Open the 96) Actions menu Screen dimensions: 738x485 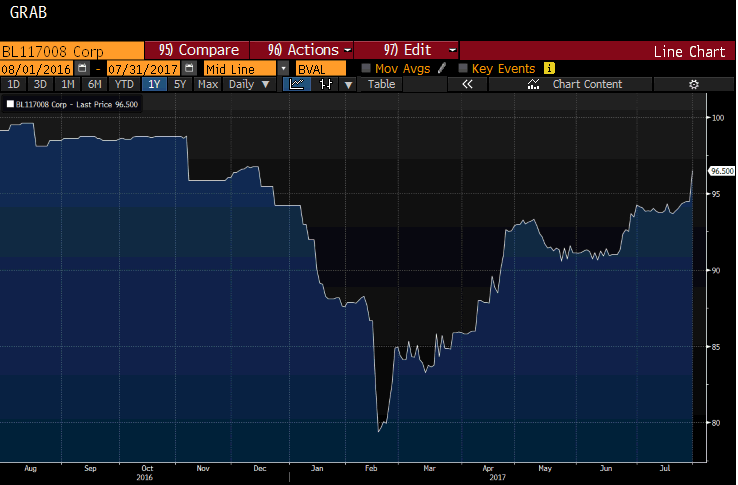pyautogui.click(x=302, y=50)
